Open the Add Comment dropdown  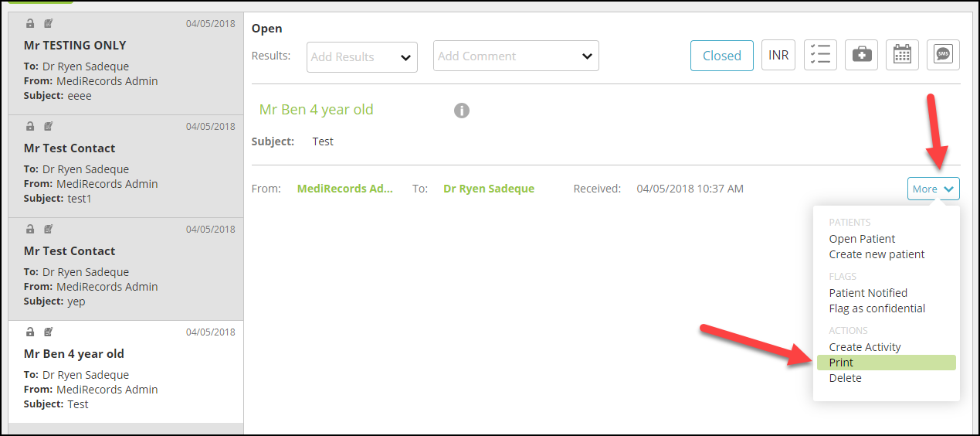click(x=516, y=56)
